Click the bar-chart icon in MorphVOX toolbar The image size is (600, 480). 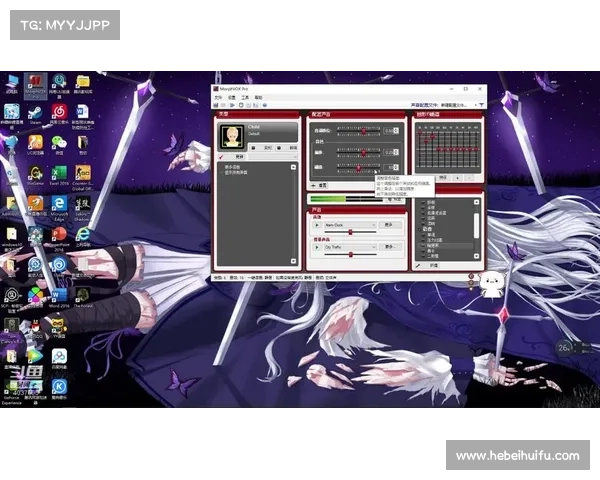click(x=216, y=105)
